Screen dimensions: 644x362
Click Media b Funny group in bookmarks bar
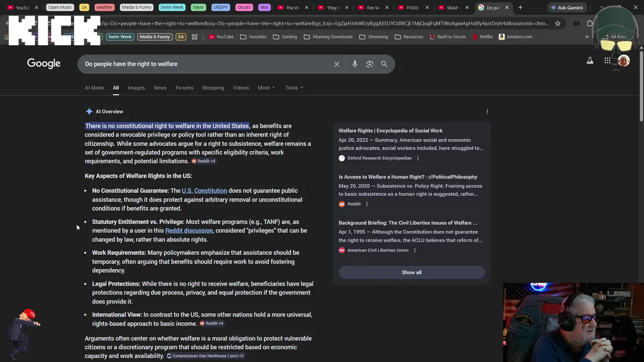click(x=154, y=37)
